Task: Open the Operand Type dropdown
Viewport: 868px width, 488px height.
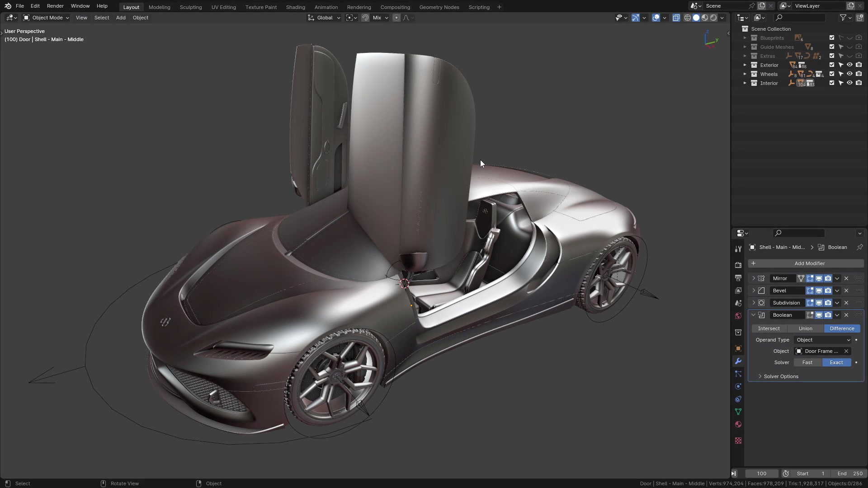Action: point(823,340)
